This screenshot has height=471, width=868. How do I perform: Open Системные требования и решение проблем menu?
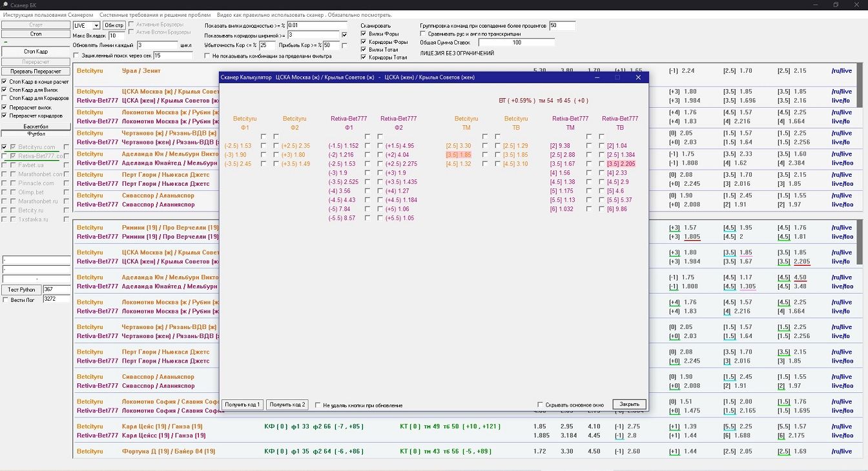tap(155, 14)
